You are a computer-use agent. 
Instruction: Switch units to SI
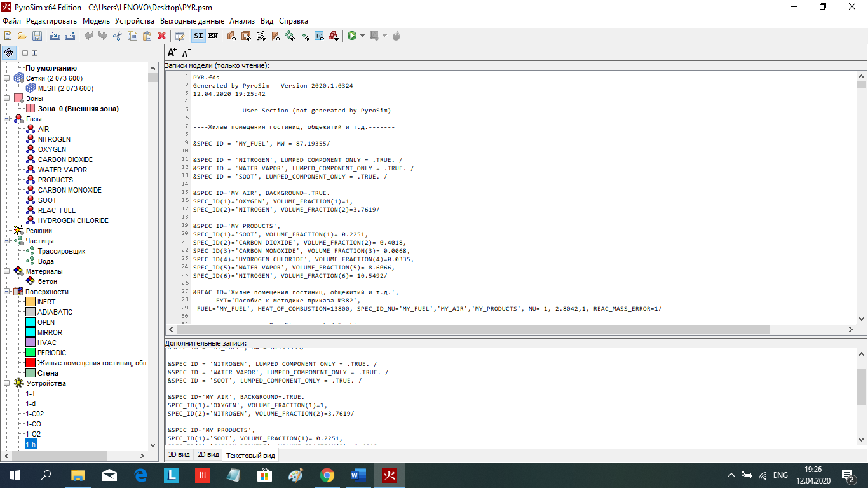point(198,36)
